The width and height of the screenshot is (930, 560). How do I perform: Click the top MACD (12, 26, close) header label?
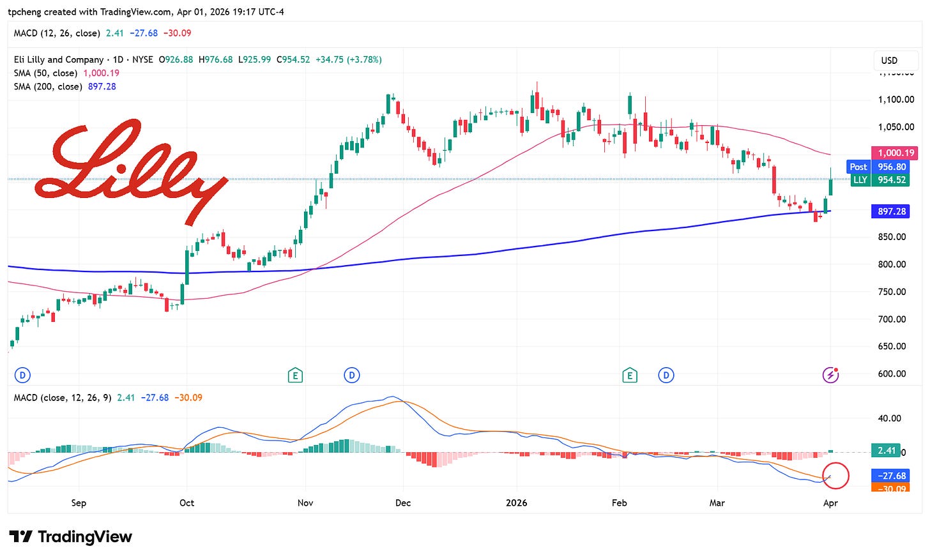click(x=57, y=33)
